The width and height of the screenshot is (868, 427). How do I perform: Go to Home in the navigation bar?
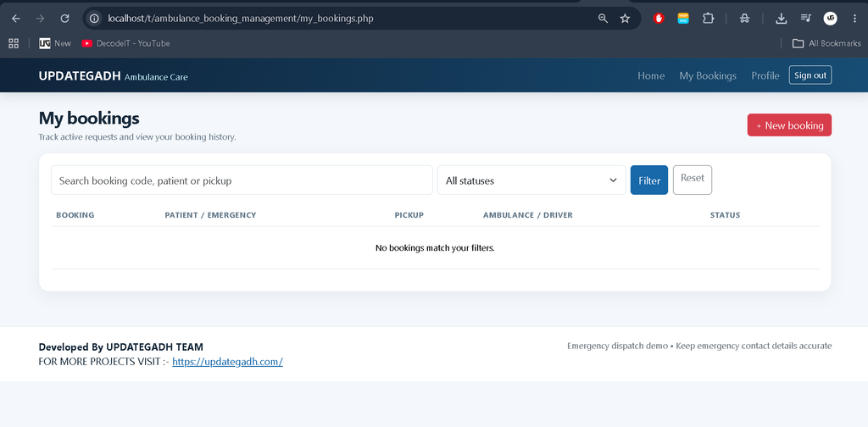click(651, 75)
